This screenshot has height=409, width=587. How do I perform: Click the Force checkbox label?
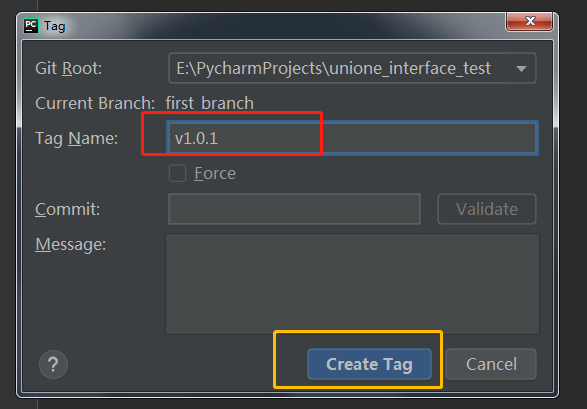[215, 174]
